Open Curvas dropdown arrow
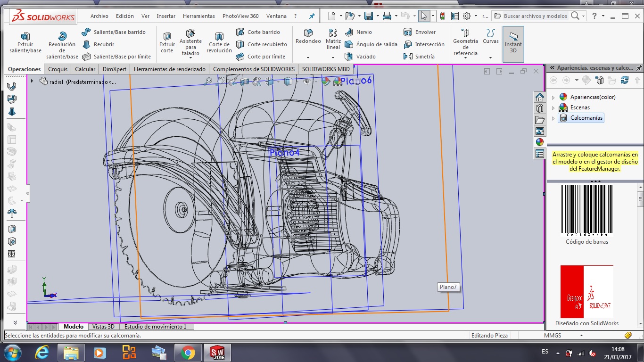The width and height of the screenshot is (644, 362). [x=491, y=58]
